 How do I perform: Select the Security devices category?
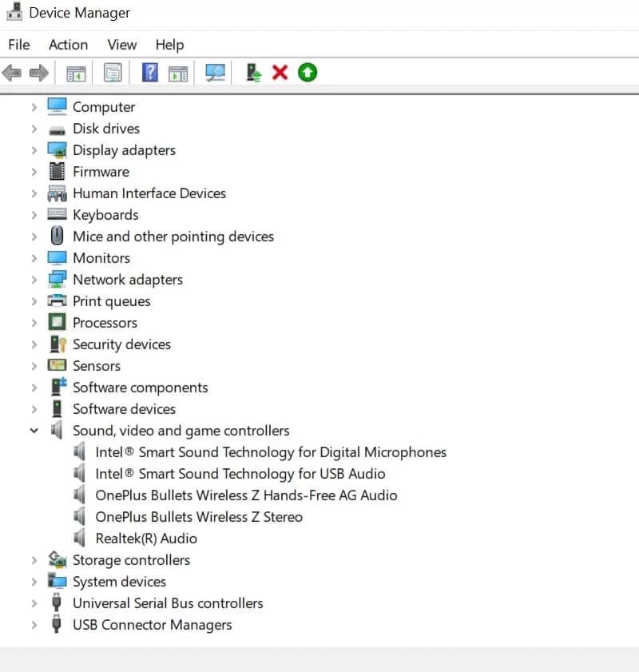point(121,344)
